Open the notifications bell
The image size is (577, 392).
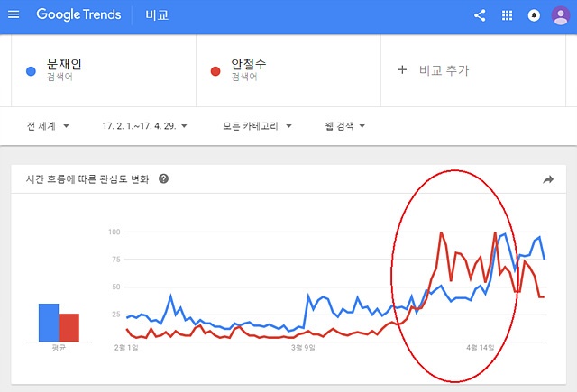point(534,15)
